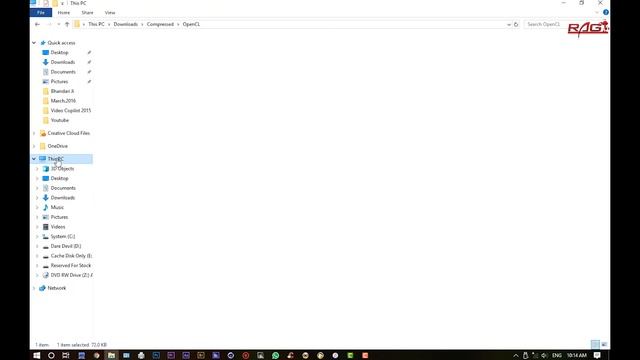Open WhatsApp from the taskbar
The height and width of the screenshot is (360, 640).
(276, 356)
